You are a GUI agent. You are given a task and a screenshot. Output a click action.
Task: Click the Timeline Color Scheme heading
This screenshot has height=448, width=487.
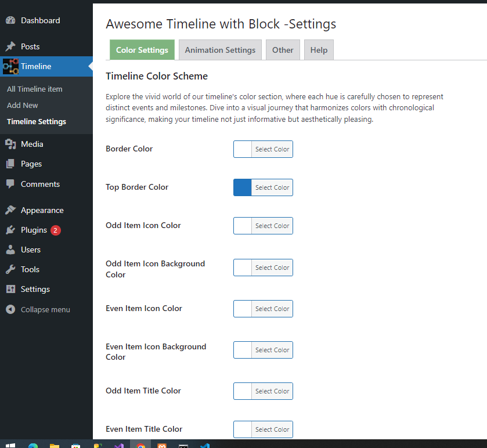tap(157, 76)
